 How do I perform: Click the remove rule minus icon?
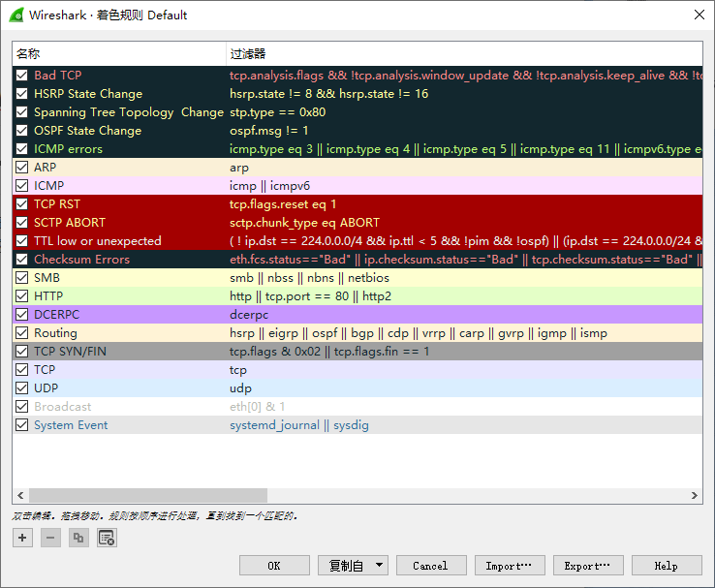[x=50, y=538]
